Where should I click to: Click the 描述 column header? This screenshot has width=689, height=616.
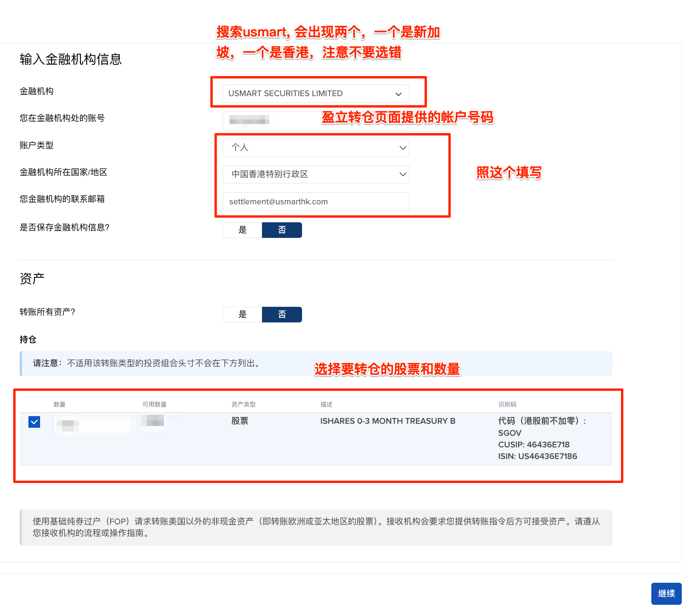(x=326, y=405)
